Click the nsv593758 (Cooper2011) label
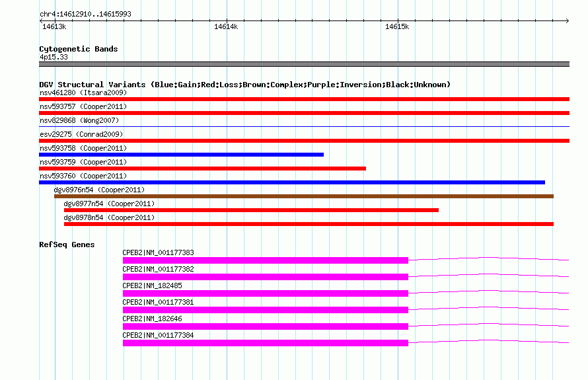Image resolution: width=588 pixels, height=380 pixels. point(83,148)
